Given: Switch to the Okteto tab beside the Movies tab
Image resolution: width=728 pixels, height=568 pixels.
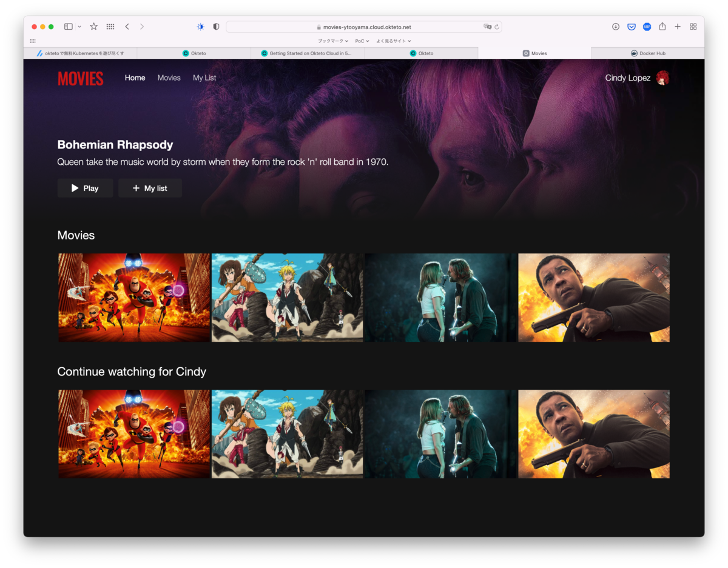Looking at the screenshot, I should (421, 53).
